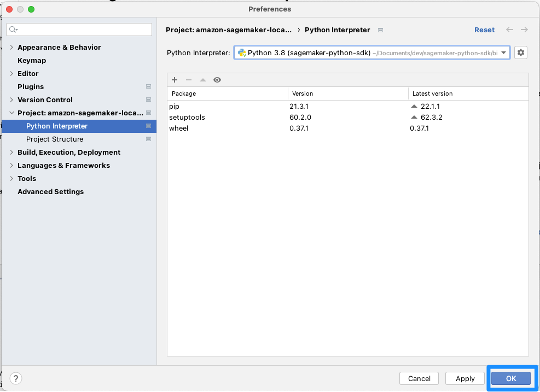Viewport: 540px width, 392px height.
Task: Open the Keymap settings page
Action: [x=32, y=60]
